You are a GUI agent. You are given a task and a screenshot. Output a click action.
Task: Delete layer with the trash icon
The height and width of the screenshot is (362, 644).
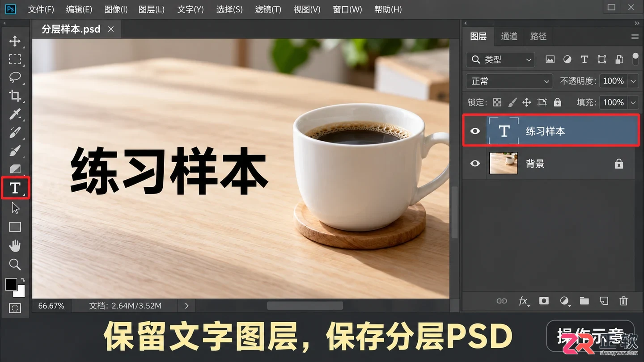[623, 301]
